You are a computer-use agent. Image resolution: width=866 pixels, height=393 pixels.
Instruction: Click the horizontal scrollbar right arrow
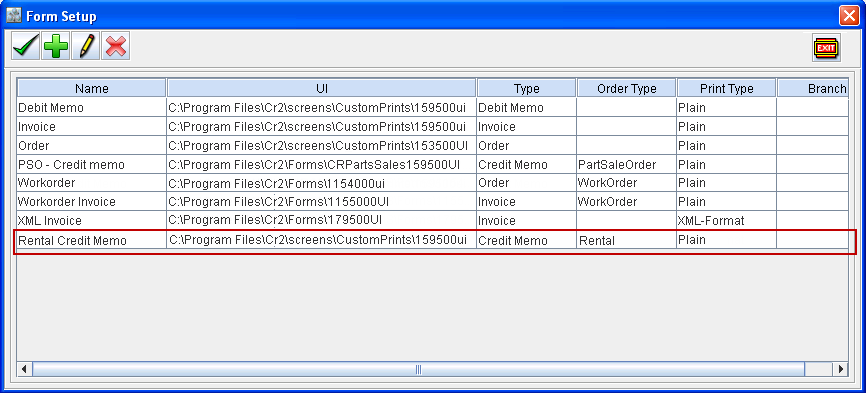click(840, 369)
